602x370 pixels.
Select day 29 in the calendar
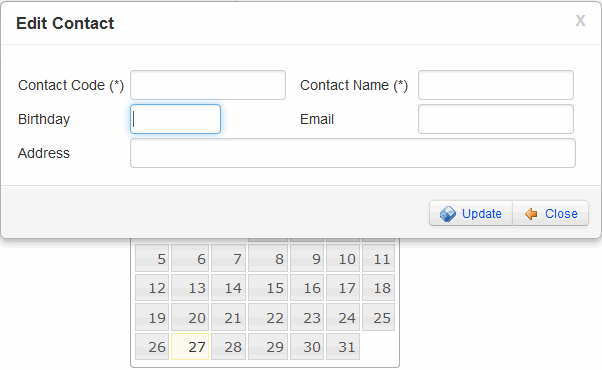[268, 347]
